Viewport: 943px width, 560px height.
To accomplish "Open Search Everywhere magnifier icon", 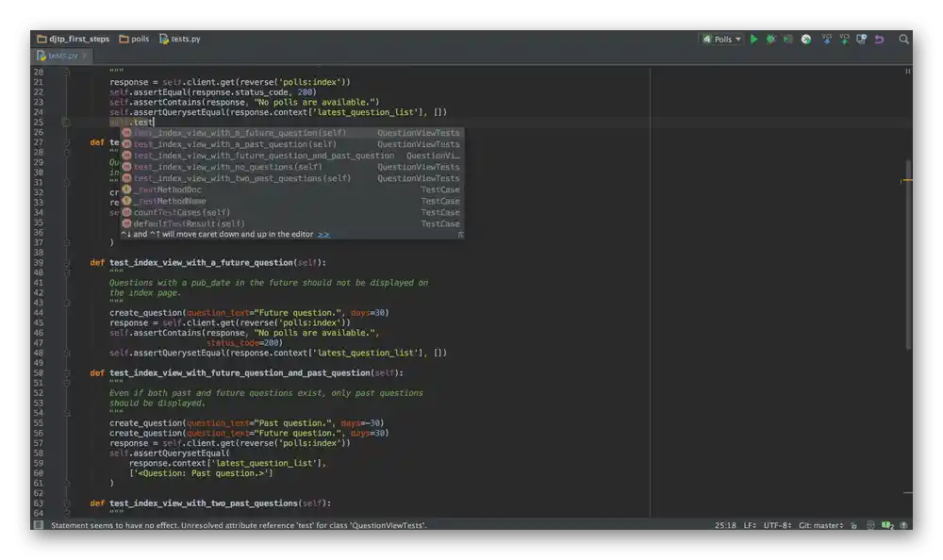I will click(903, 39).
